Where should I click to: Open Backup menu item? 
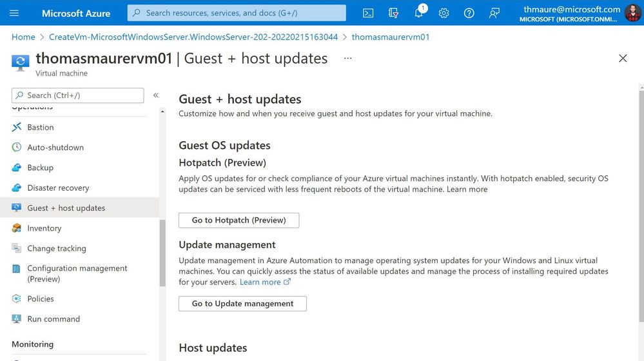point(40,168)
